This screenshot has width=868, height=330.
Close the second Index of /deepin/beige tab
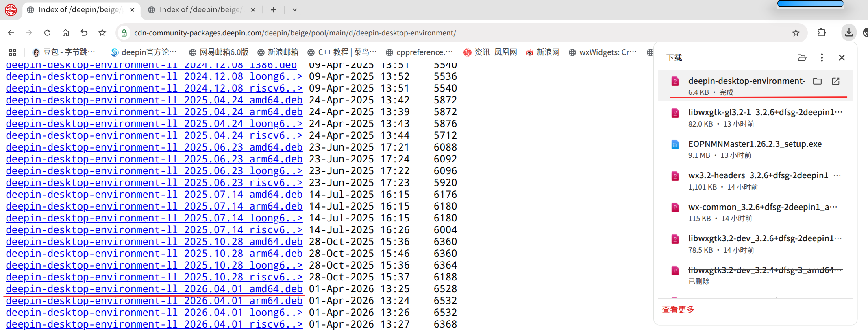point(253,10)
